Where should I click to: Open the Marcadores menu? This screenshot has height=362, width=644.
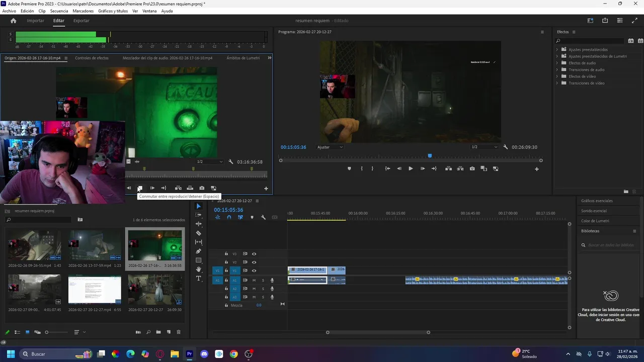[83, 11]
